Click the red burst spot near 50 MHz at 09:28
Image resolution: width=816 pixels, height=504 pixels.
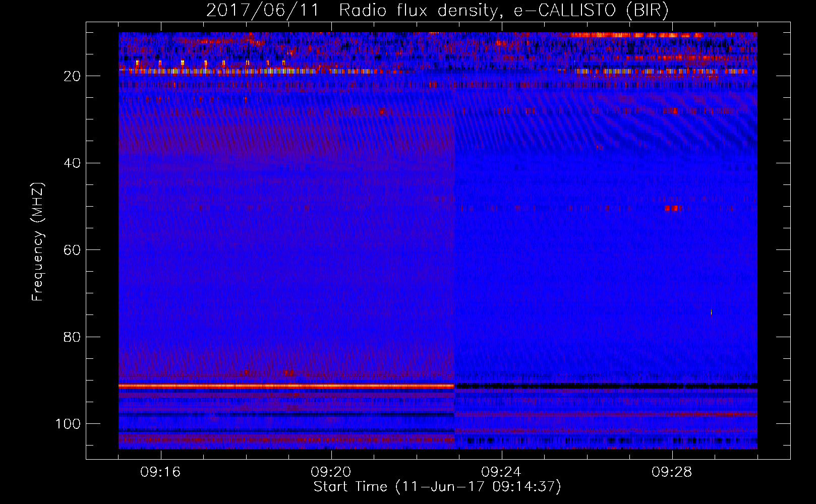point(674,208)
